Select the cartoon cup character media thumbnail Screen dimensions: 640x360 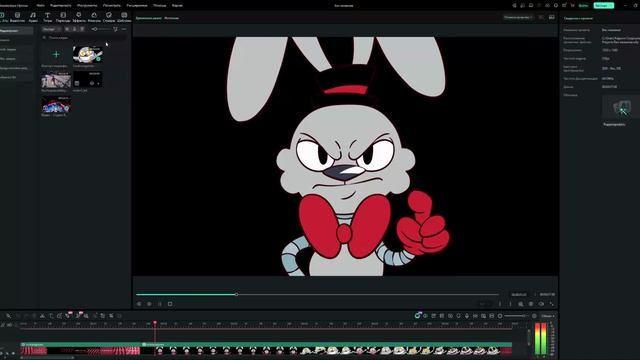(x=87, y=55)
